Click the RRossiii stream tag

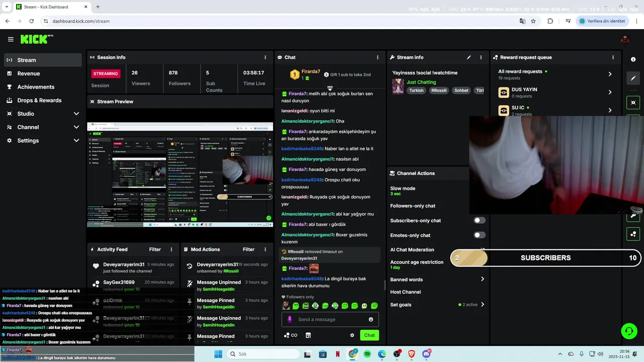click(439, 90)
